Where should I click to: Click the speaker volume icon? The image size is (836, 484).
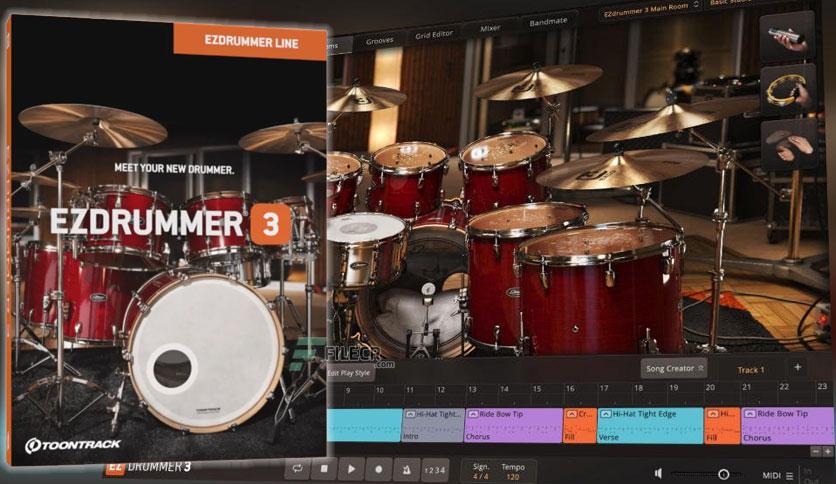[658, 473]
